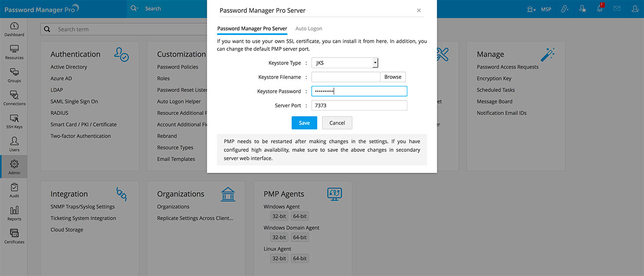Focus the Keystore Password field
This screenshot has width=644, height=276.
coord(359,91)
